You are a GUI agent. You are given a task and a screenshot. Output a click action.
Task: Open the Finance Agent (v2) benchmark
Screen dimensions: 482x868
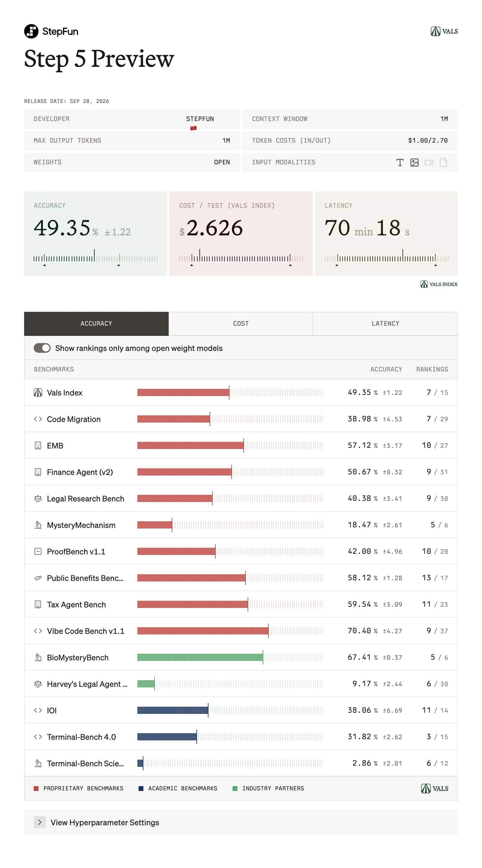(80, 472)
